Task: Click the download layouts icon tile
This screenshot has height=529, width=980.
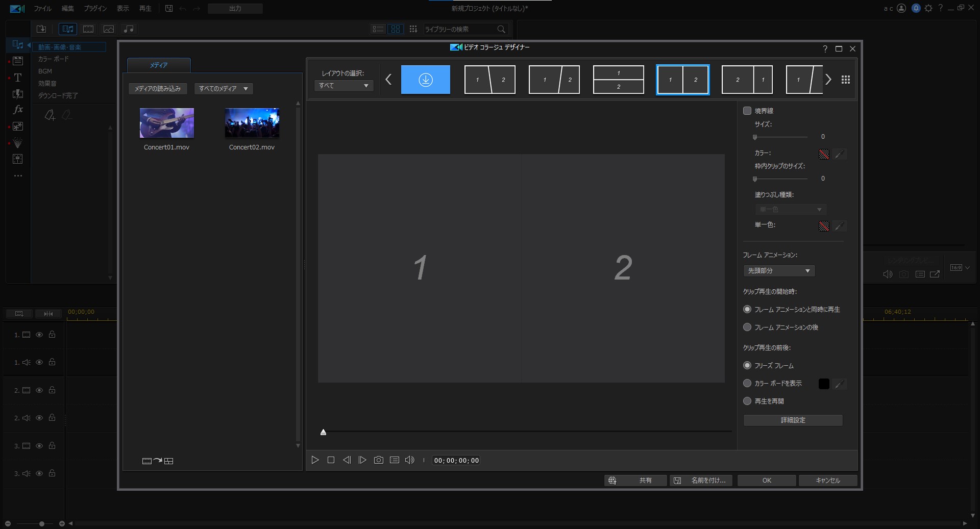Action: point(425,80)
